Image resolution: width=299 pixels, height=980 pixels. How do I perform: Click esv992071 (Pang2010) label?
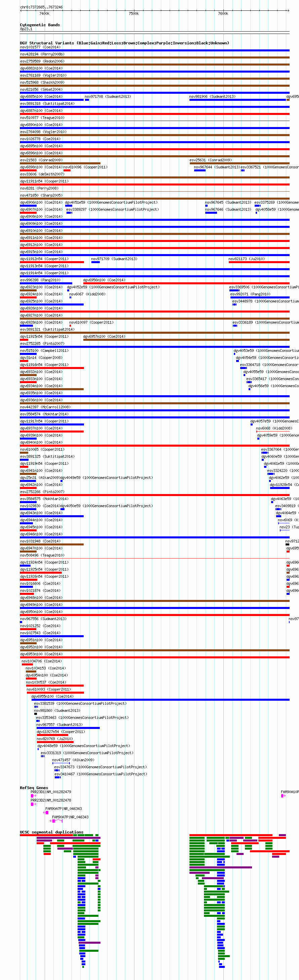[x=250, y=294]
